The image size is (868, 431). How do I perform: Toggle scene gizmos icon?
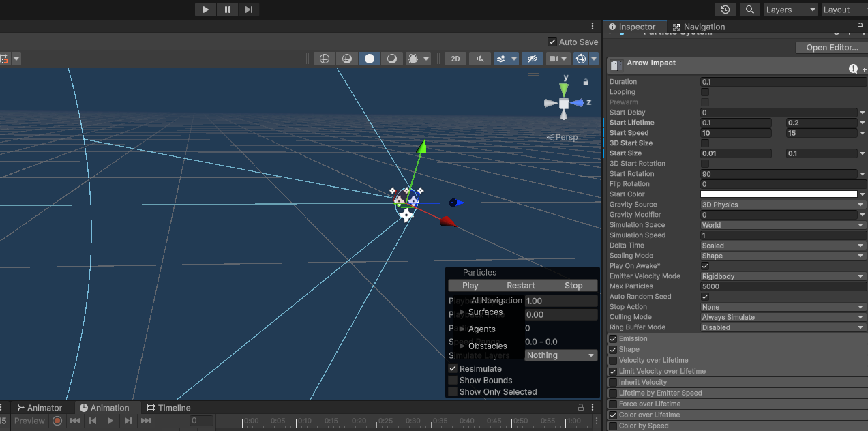[580, 59]
